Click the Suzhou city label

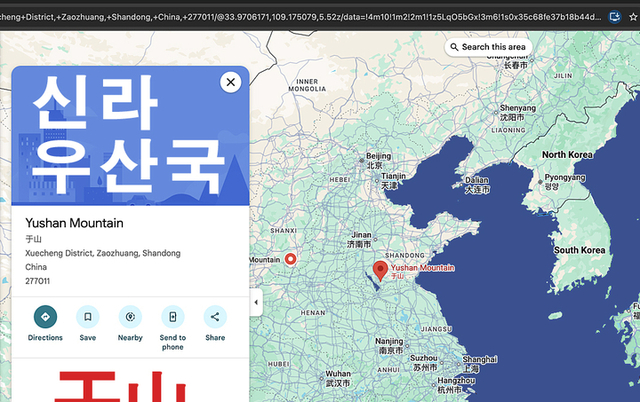tap(423, 362)
